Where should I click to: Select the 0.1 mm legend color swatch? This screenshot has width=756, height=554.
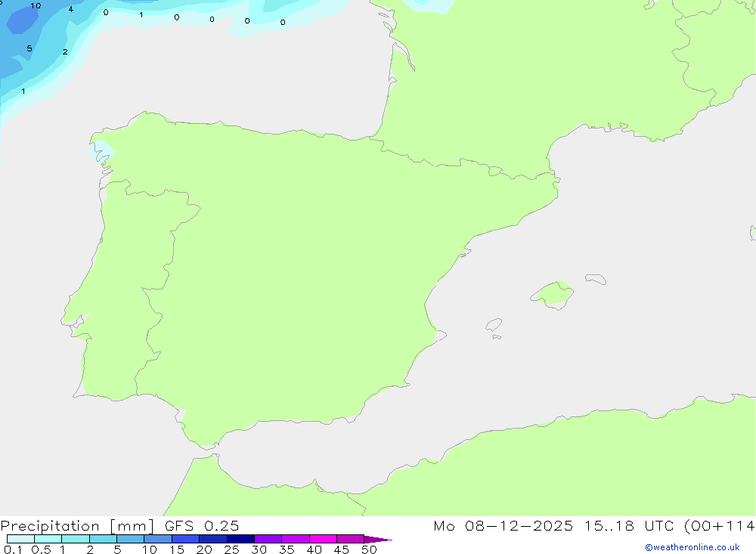20,539
